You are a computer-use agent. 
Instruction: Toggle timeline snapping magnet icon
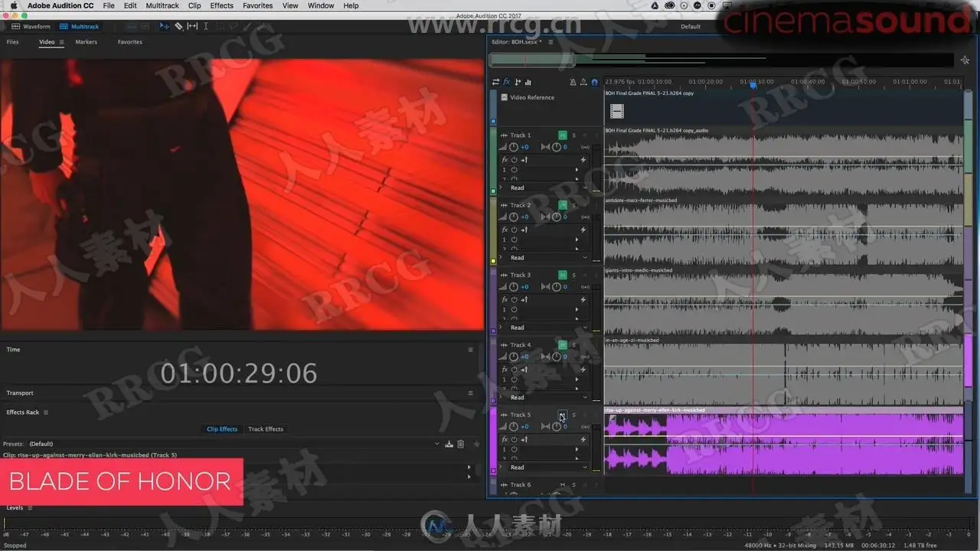click(594, 82)
